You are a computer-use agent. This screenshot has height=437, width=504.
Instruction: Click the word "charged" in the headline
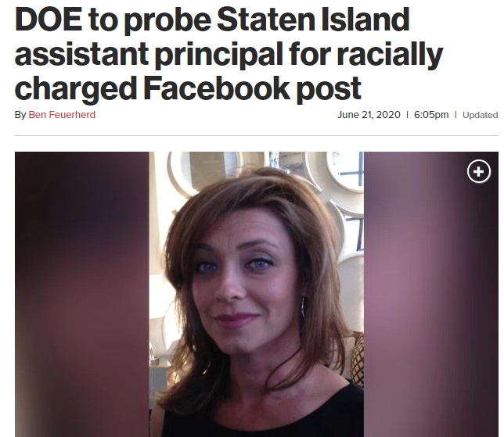[76, 89]
